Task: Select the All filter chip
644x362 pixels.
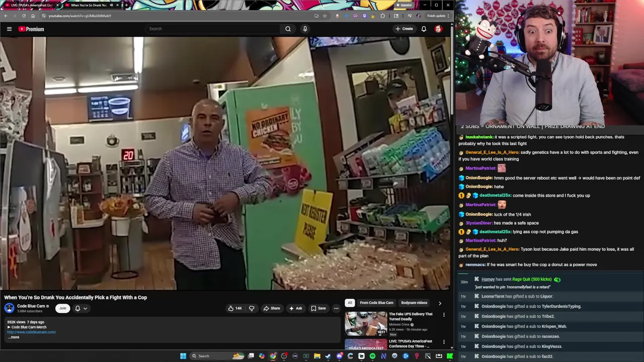Action: click(x=350, y=303)
